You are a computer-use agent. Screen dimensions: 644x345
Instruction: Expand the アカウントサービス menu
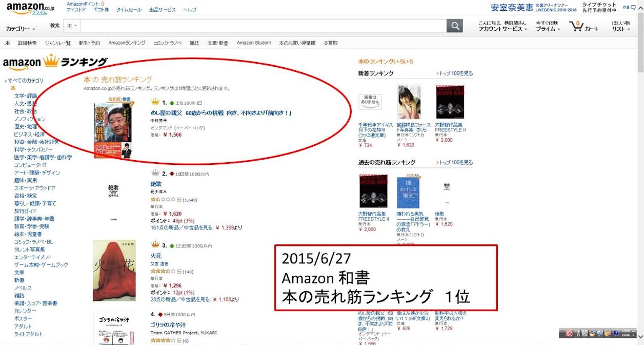502,29
